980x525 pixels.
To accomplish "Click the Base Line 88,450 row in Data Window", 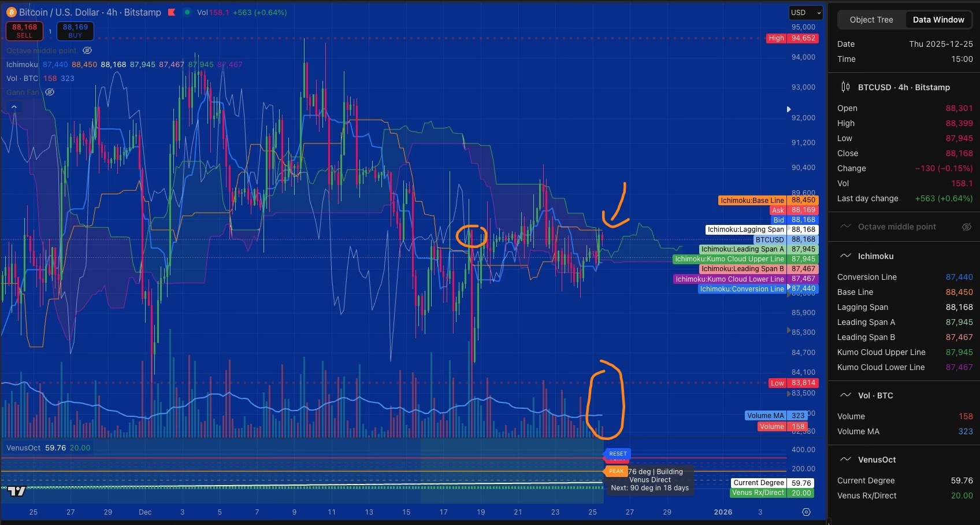I will [x=905, y=292].
